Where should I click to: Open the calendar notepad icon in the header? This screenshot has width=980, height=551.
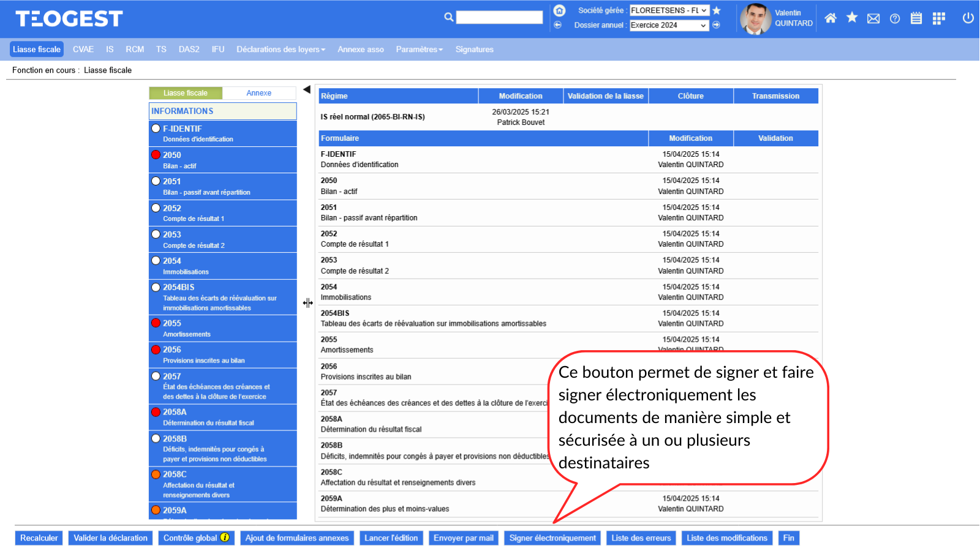pyautogui.click(x=916, y=18)
